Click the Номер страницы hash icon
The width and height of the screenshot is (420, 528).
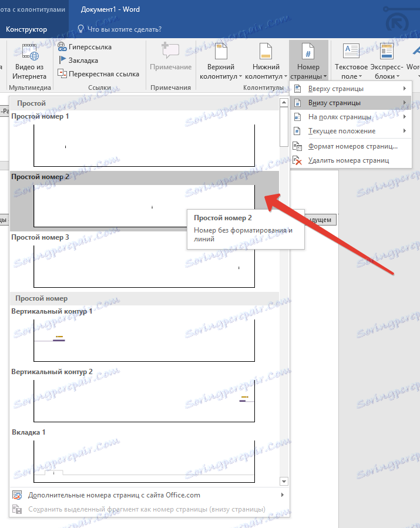[x=308, y=51]
